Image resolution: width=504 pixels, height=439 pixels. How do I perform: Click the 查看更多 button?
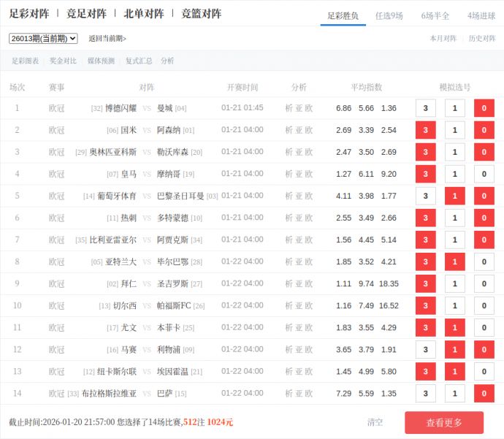[444, 423]
